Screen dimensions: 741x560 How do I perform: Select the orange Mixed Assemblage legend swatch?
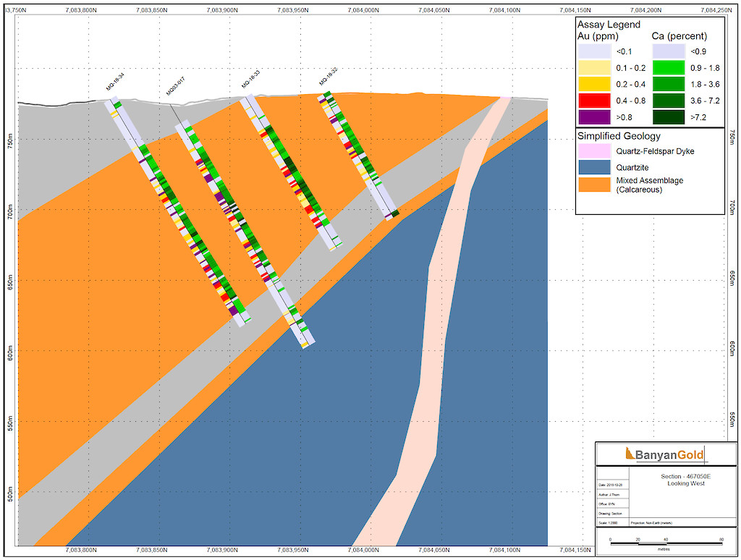594,184
